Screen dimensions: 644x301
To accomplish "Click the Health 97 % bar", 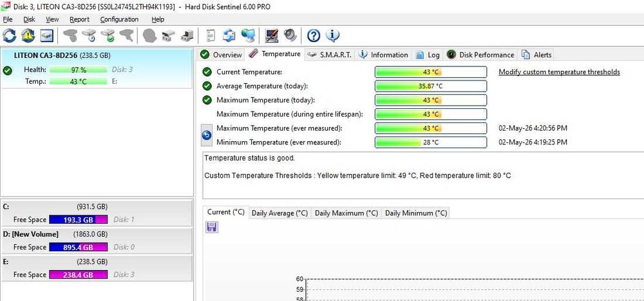I will (x=79, y=70).
